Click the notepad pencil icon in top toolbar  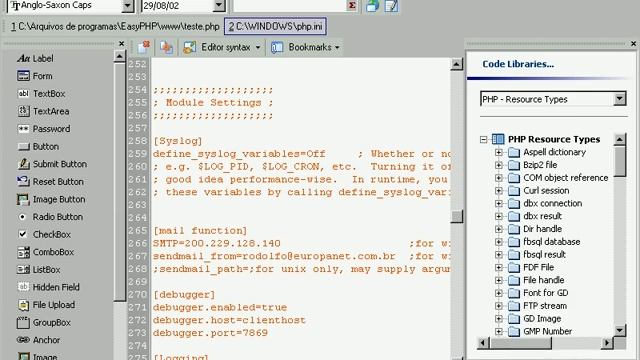(391, 5)
